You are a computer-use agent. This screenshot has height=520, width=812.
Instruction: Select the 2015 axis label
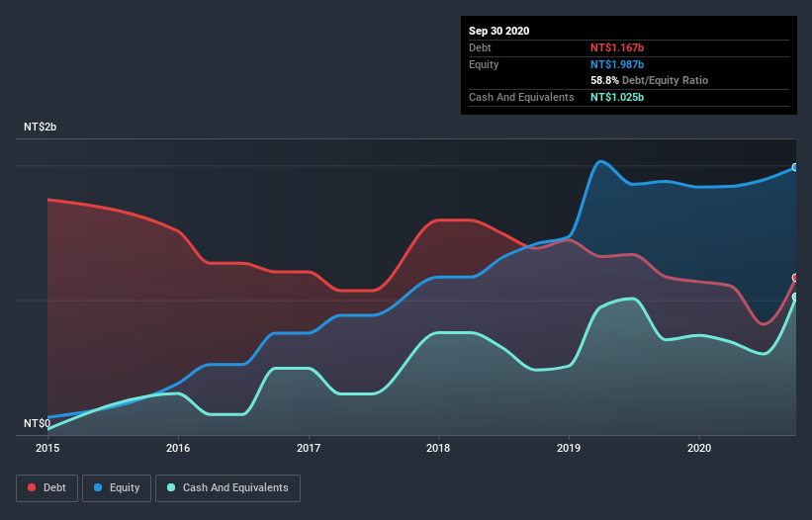point(47,448)
